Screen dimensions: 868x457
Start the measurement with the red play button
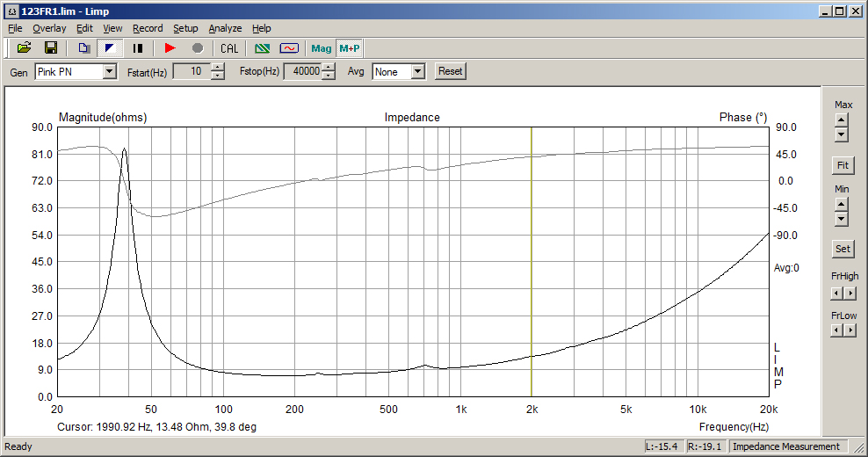pos(170,48)
